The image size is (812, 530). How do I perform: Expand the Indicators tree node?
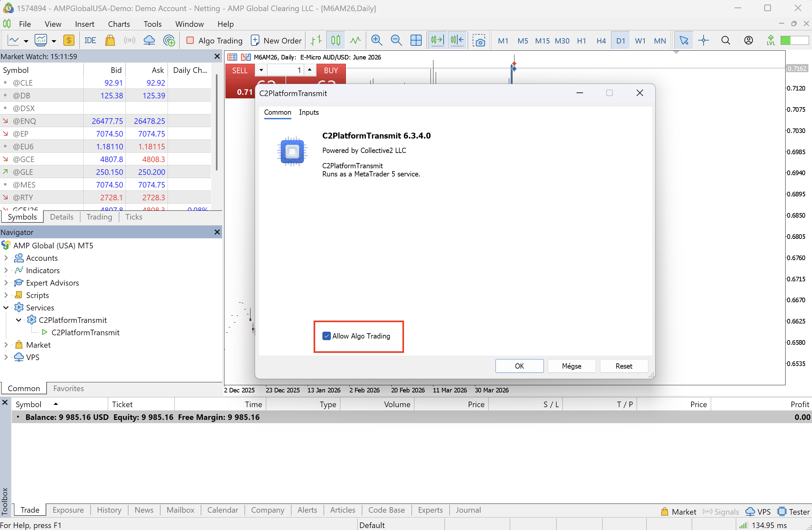coord(6,270)
